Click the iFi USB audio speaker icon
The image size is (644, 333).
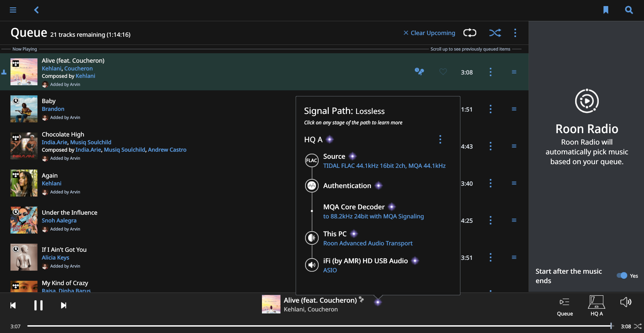tap(312, 265)
